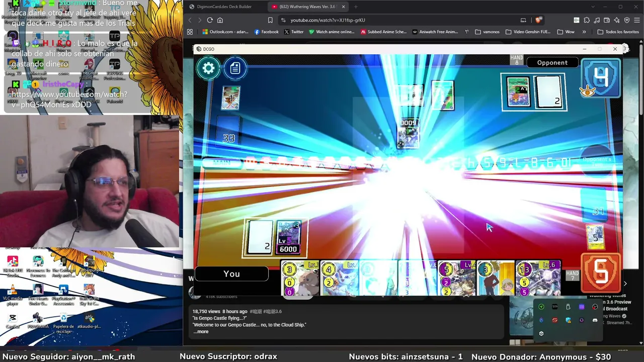This screenshot has width=644, height=362.
Task: Select the first hand card costing 3
Action: pyautogui.click(x=300, y=278)
